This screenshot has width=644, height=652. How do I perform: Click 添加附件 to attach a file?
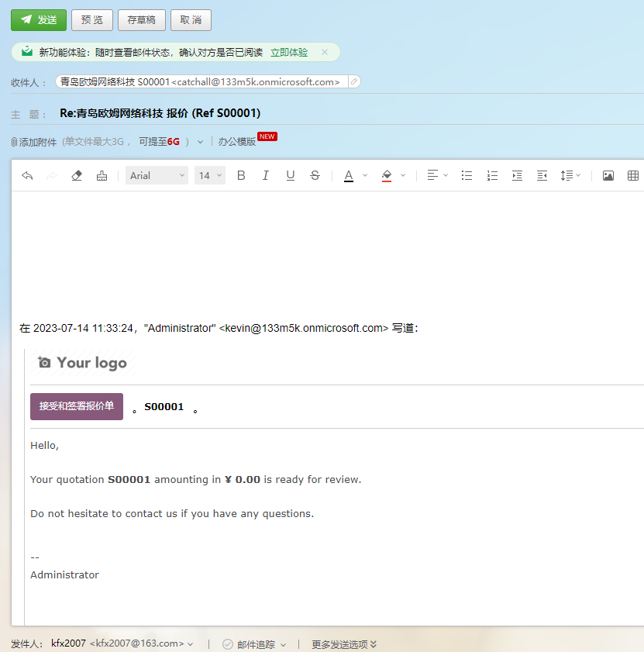pyautogui.click(x=33, y=142)
